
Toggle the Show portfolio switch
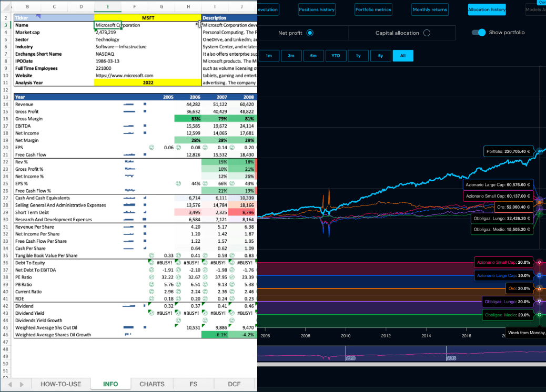(x=478, y=33)
